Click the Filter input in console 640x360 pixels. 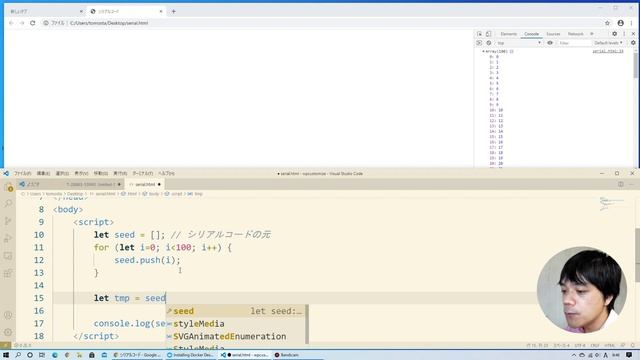pos(574,43)
